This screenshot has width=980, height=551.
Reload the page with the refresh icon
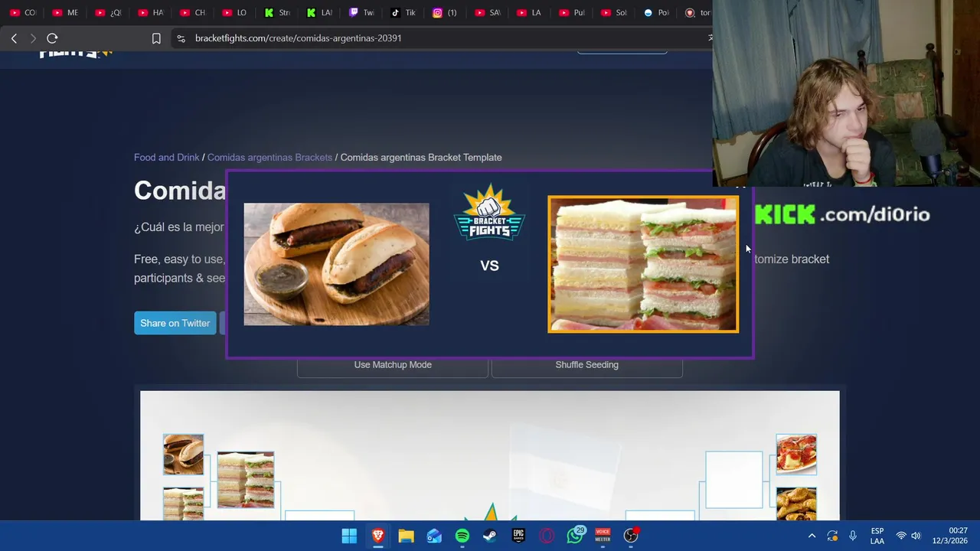tap(52, 38)
